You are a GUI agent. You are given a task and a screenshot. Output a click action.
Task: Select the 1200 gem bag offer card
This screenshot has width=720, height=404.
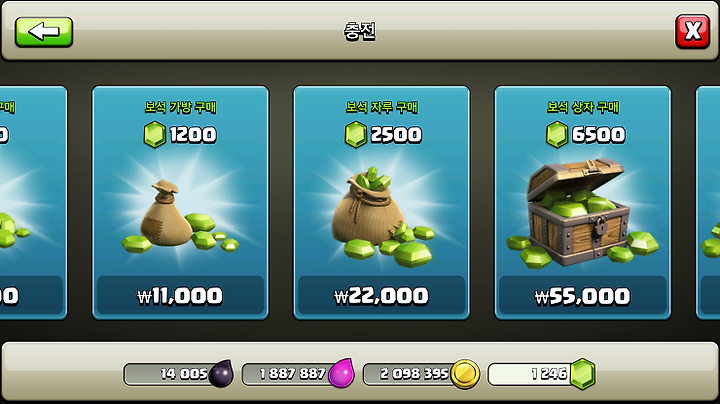tap(180, 202)
